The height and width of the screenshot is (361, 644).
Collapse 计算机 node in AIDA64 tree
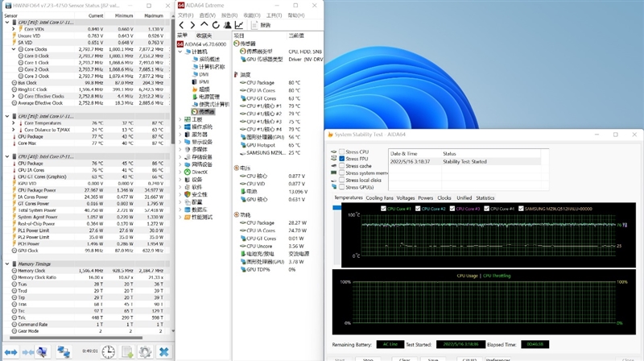[180, 52]
